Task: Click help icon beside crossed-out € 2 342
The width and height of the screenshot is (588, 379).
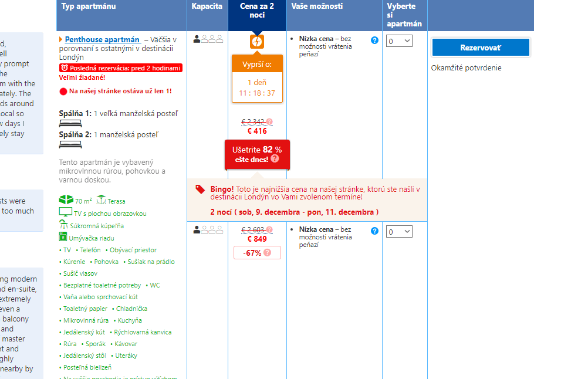Action: tap(270, 122)
